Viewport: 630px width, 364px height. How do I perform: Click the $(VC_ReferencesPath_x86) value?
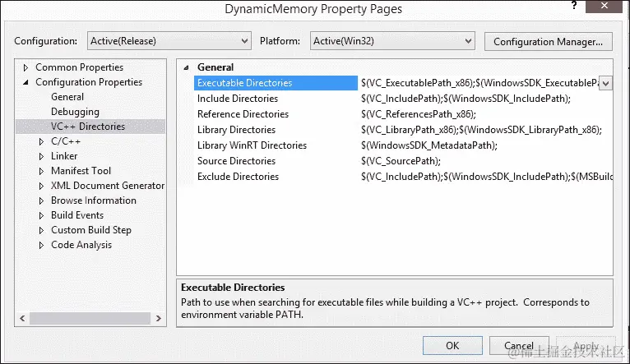(x=419, y=114)
